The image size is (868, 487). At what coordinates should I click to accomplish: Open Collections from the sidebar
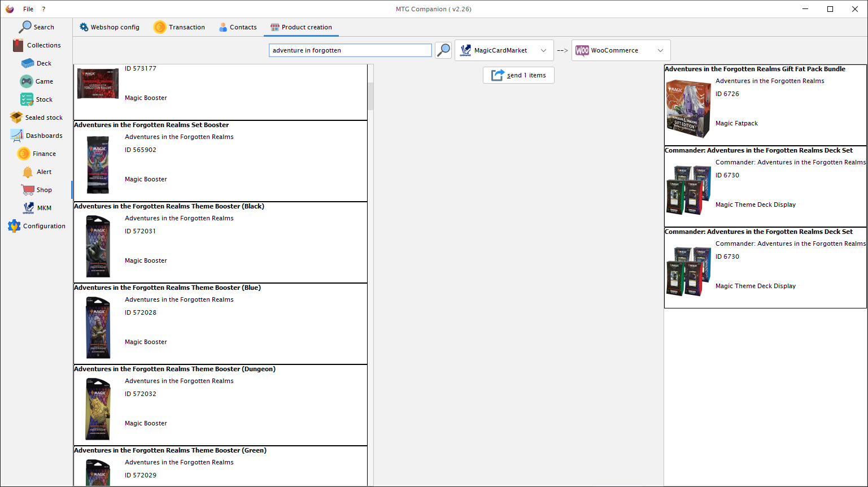[x=36, y=45]
